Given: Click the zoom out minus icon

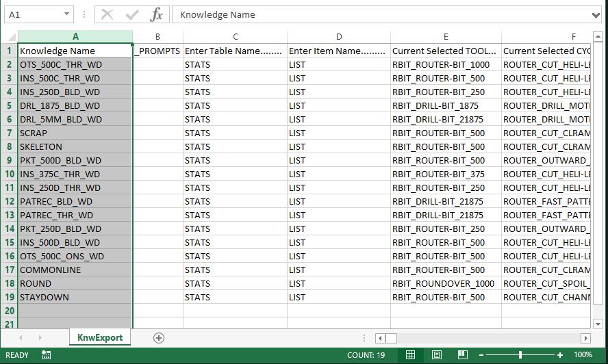Looking at the screenshot, I should coord(483,355).
